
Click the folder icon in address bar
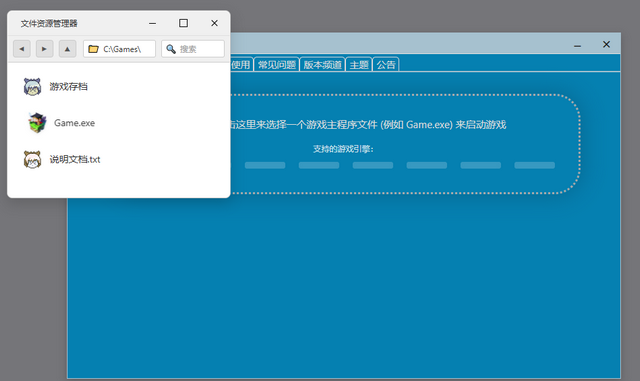click(93, 49)
